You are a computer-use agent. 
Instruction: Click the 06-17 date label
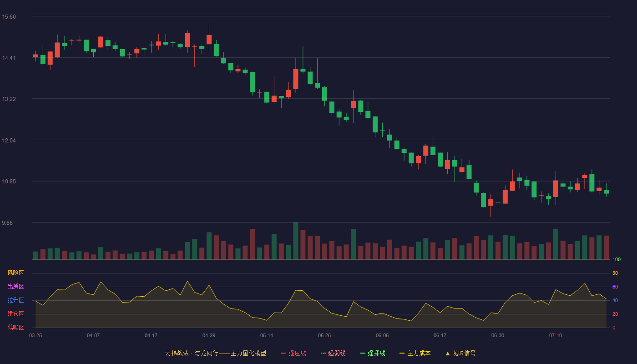pos(440,335)
